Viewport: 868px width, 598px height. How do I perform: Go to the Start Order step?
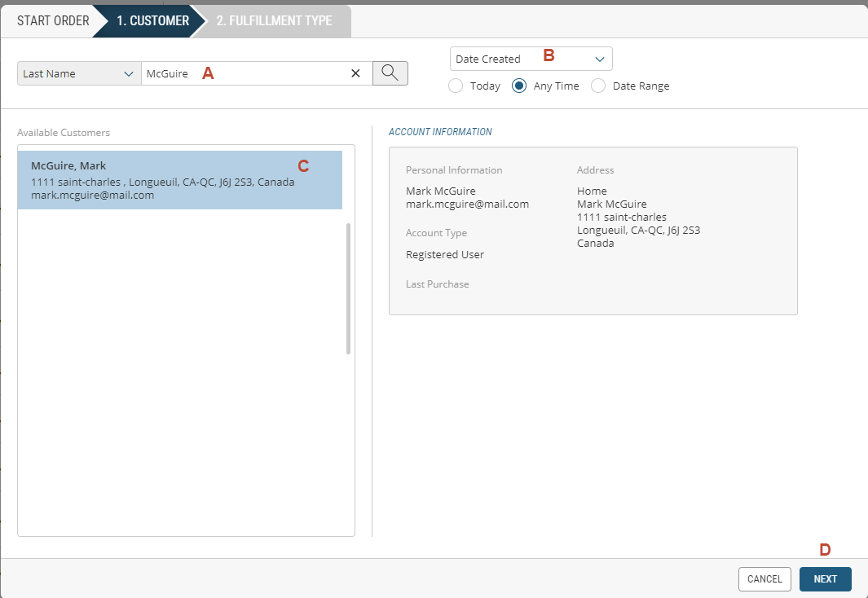tap(53, 21)
